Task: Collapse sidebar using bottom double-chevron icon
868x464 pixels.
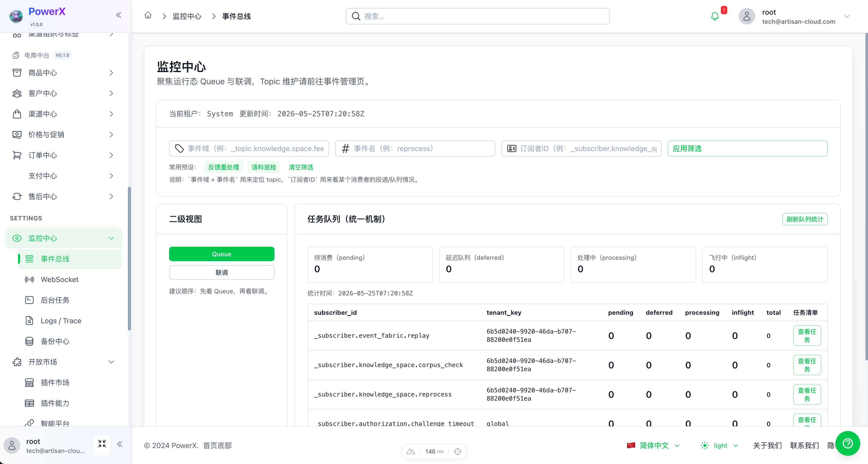Action: pyautogui.click(x=120, y=444)
